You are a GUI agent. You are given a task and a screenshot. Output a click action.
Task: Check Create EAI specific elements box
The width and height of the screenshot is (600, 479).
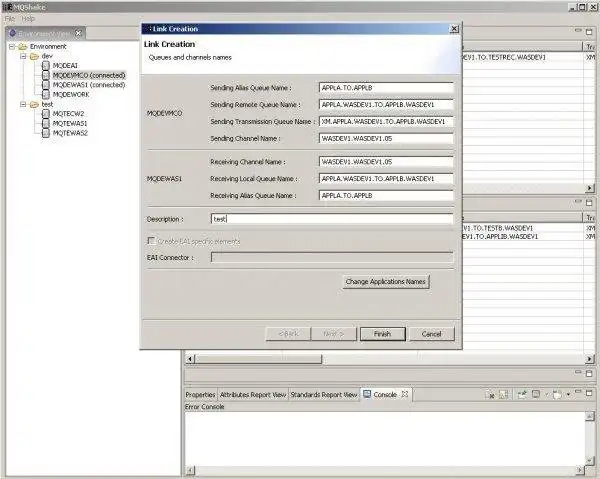(151, 241)
